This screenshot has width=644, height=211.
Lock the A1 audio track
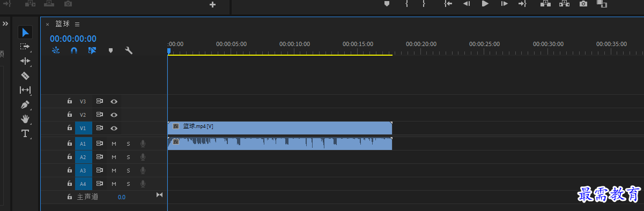pyautogui.click(x=69, y=143)
